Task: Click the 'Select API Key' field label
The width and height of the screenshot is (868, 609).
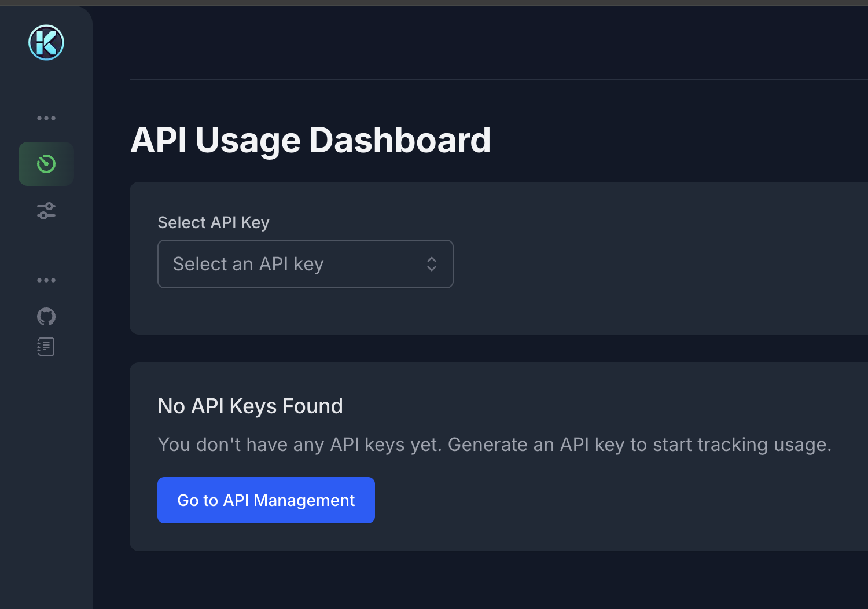Action: click(x=214, y=222)
